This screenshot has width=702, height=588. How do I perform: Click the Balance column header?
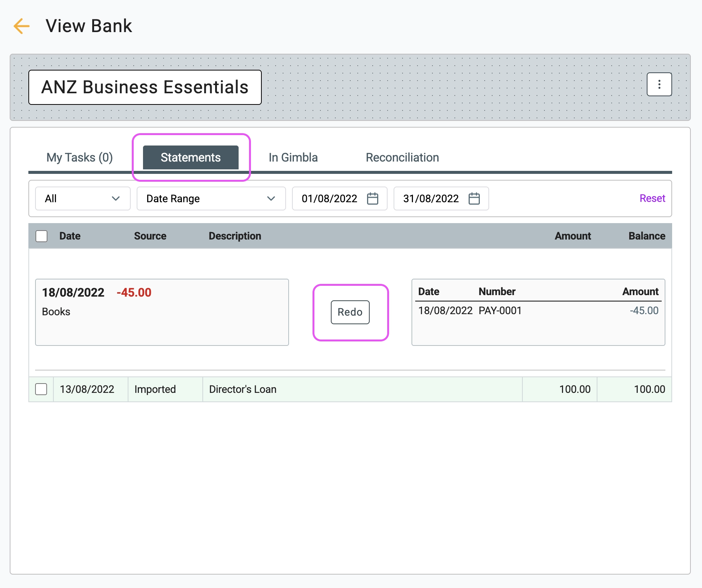pos(647,236)
